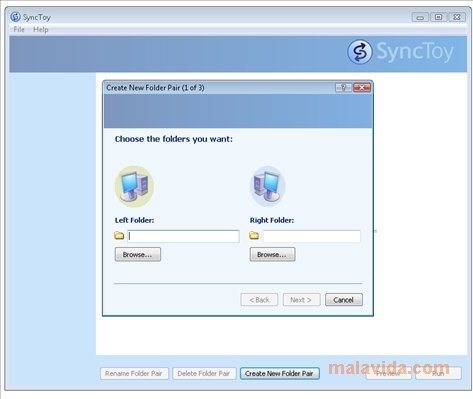Screen dimensions: 473x399
Task: Click the 'Choose the folders you want:' heading
Action: click(174, 139)
